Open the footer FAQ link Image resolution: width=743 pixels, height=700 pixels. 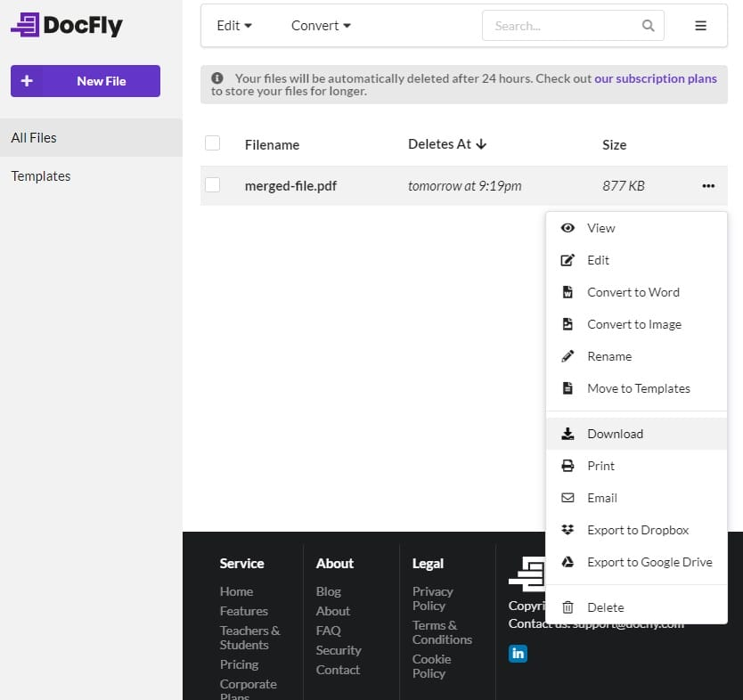tap(329, 631)
